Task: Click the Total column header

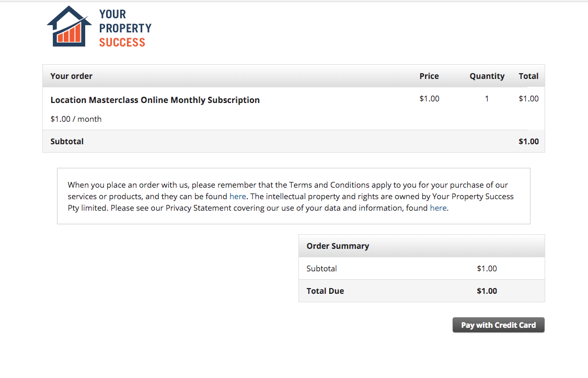Action: [528, 76]
